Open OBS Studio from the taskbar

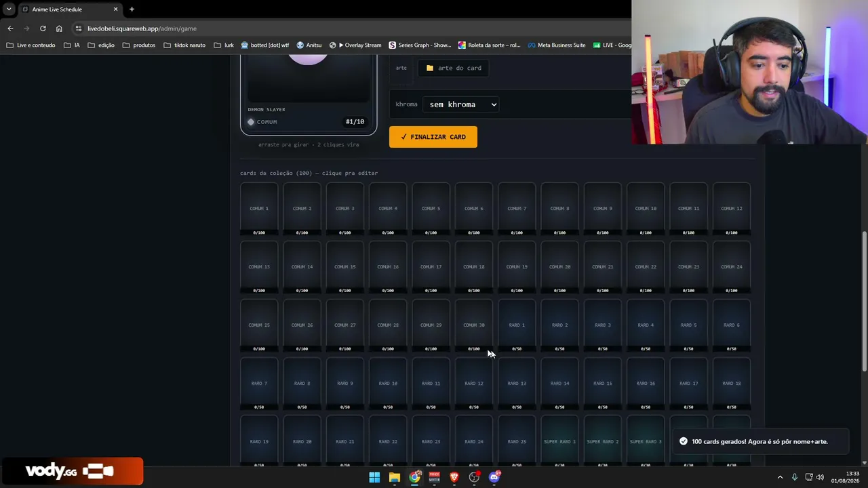(x=474, y=477)
